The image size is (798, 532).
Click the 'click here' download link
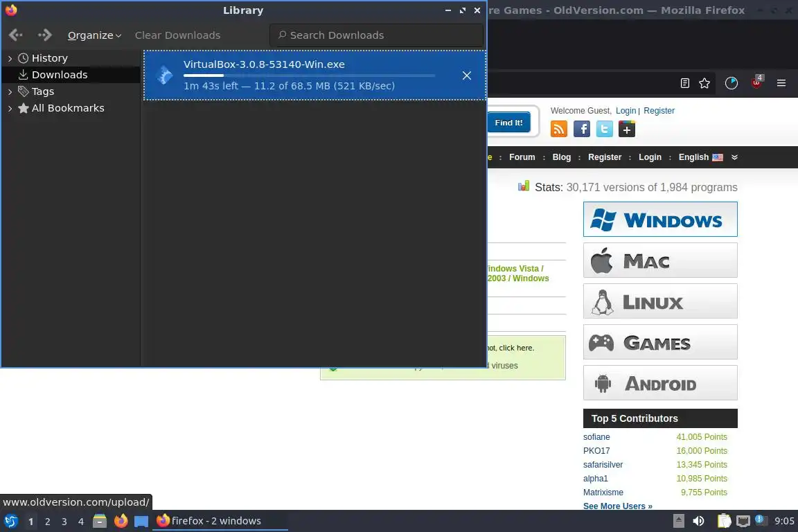[516, 348]
